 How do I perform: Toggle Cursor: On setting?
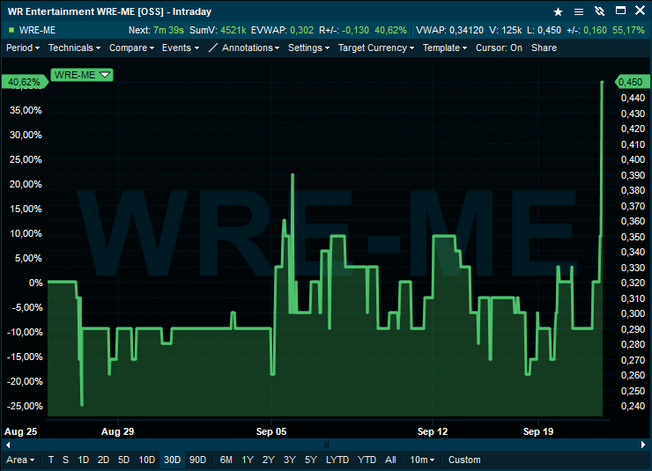499,48
